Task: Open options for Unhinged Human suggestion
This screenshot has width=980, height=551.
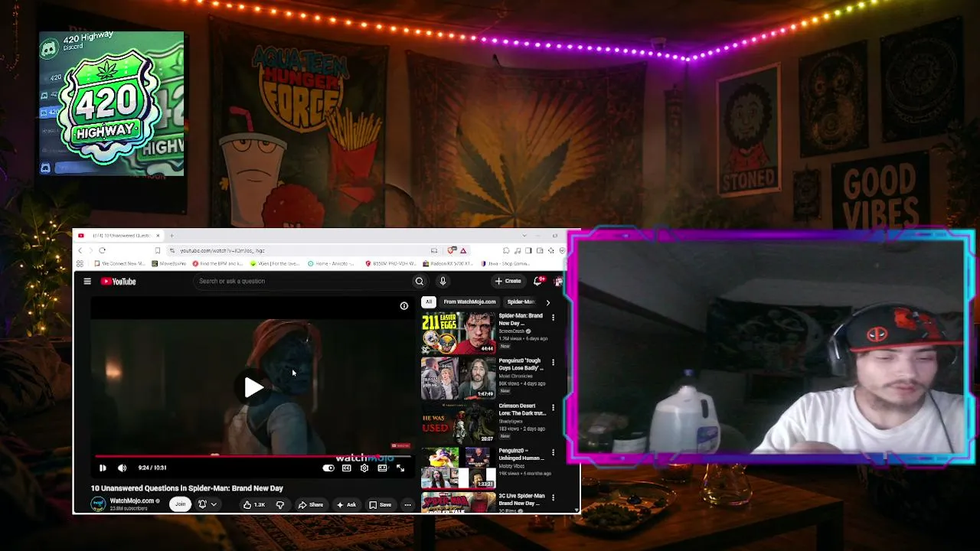Action: [x=553, y=453]
